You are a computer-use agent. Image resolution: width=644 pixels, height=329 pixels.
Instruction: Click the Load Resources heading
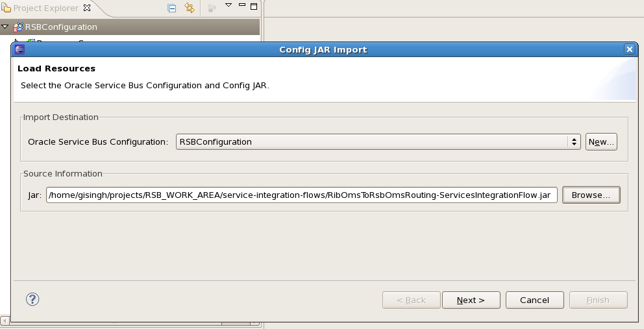(x=56, y=69)
